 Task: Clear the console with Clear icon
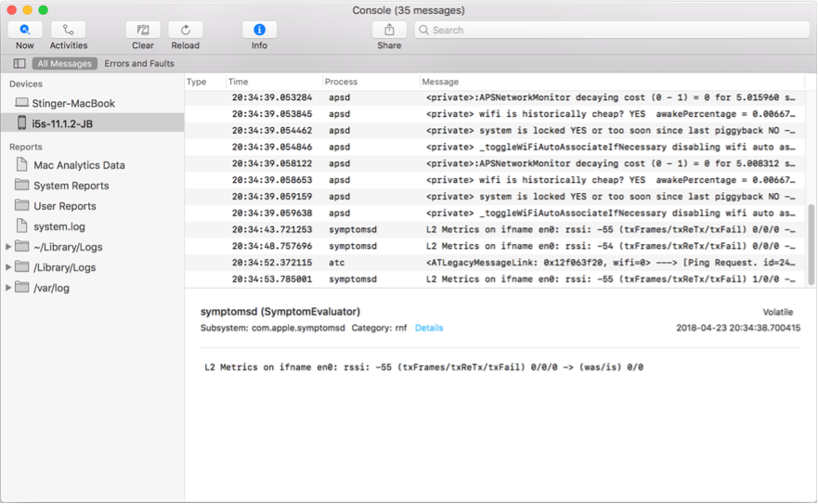142,30
